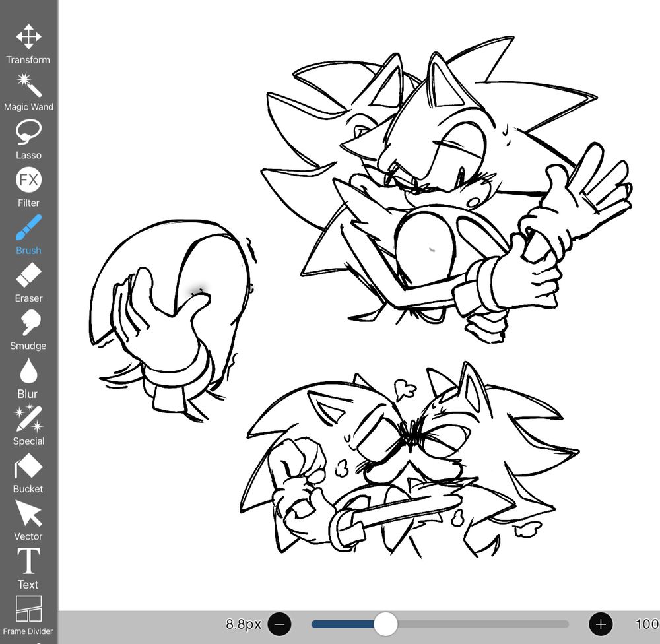
Task: Increase brush size with plus button
Action: click(x=601, y=624)
